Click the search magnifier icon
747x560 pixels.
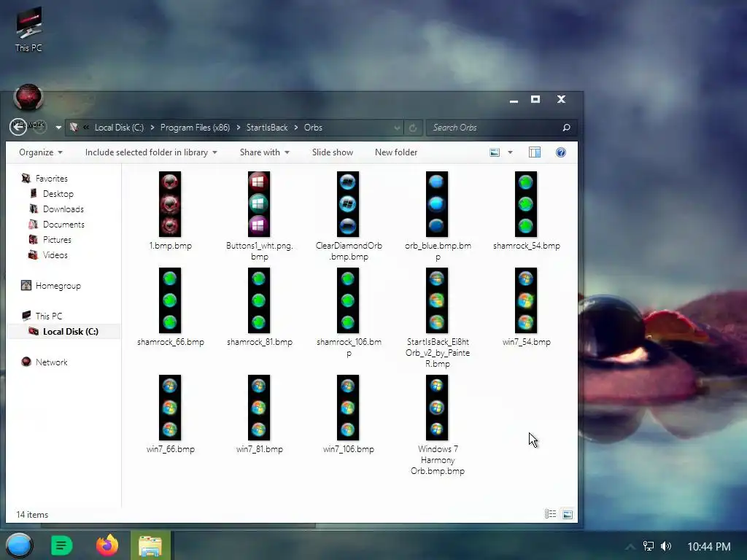pyautogui.click(x=566, y=128)
